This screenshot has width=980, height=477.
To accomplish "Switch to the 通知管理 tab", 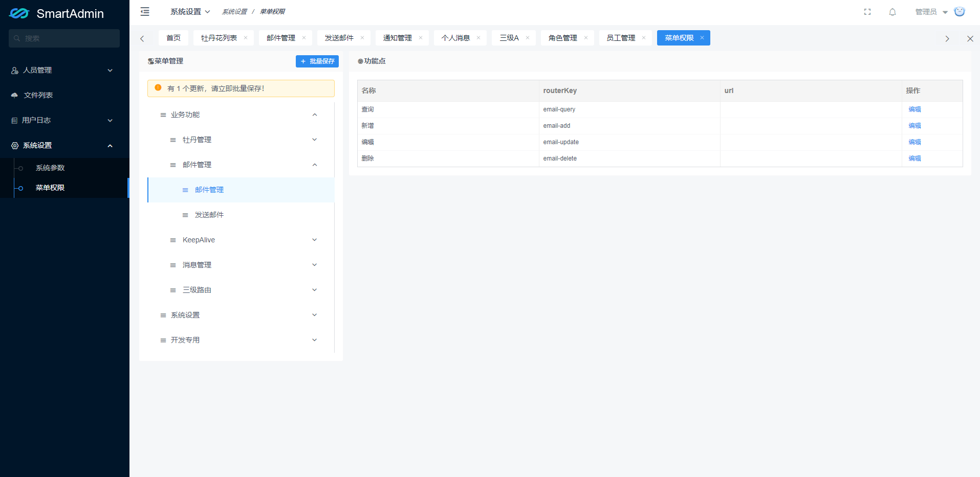I will click(x=397, y=38).
